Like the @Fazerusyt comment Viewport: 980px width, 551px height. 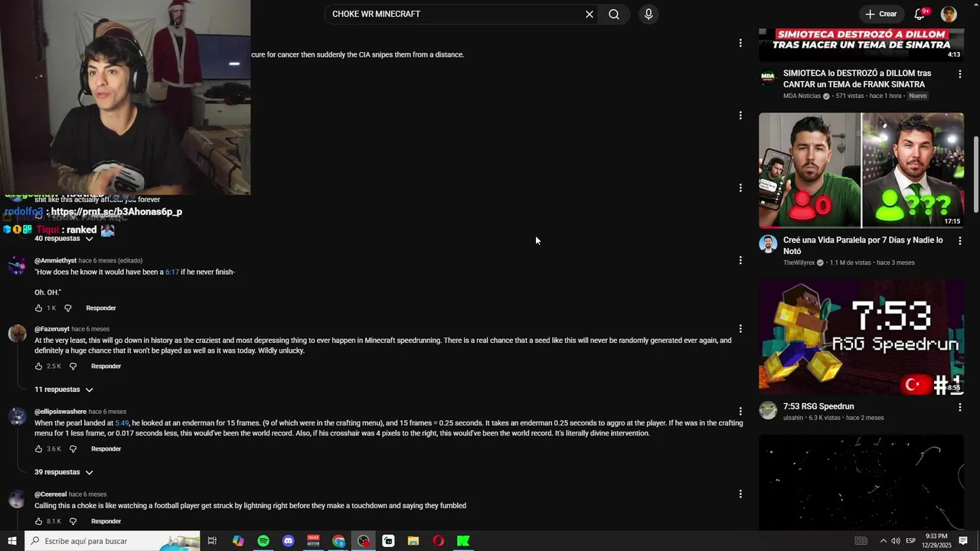(39, 367)
